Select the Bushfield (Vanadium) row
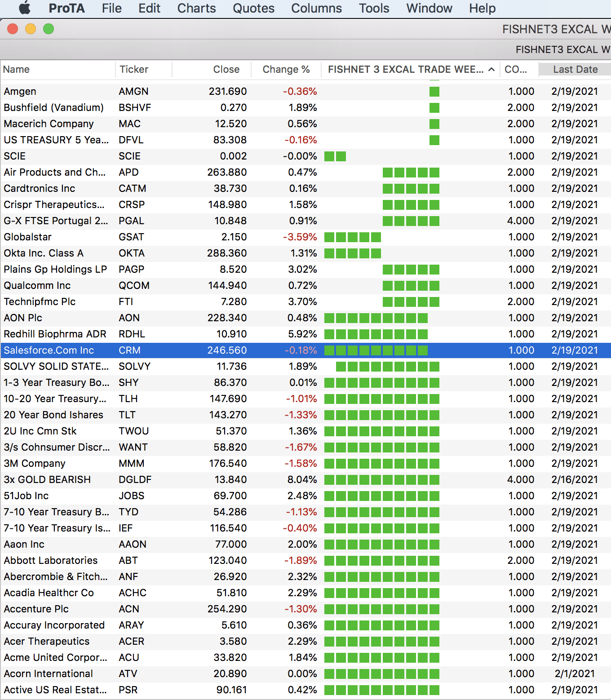The image size is (611, 700). pyautogui.click(x=305, y=108)
